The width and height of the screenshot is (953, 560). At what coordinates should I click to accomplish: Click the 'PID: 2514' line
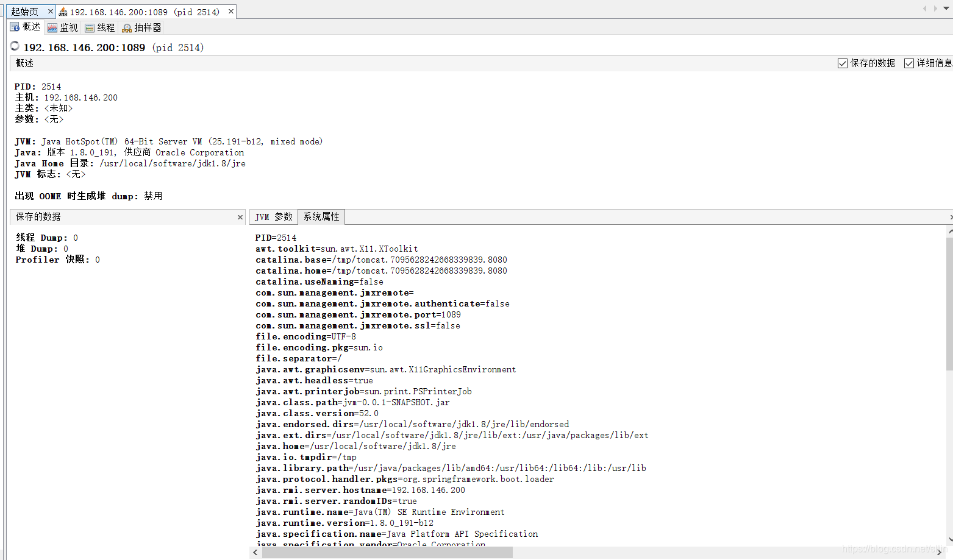(x=38, y=87)
